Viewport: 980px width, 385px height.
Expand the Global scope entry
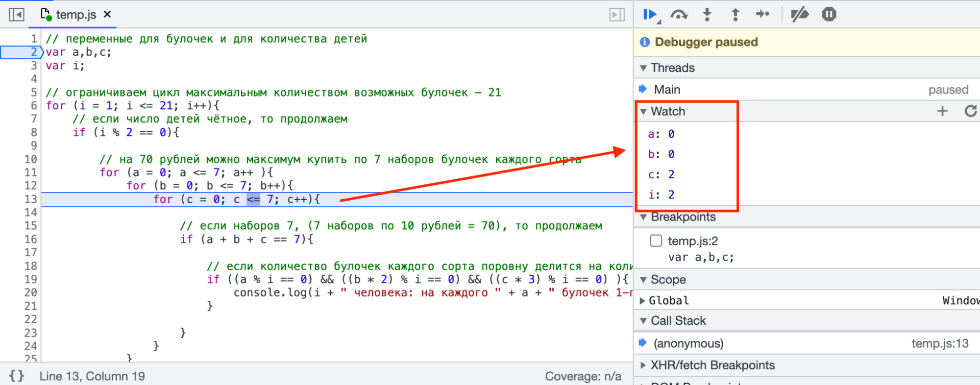click(643, 301)
